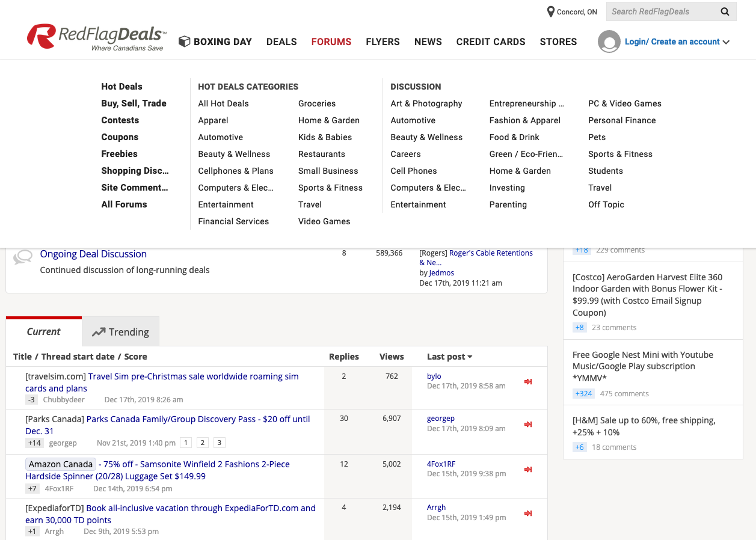Open the Freebies forum link
Screen dimensions: 756x540
tap(119, 154)
